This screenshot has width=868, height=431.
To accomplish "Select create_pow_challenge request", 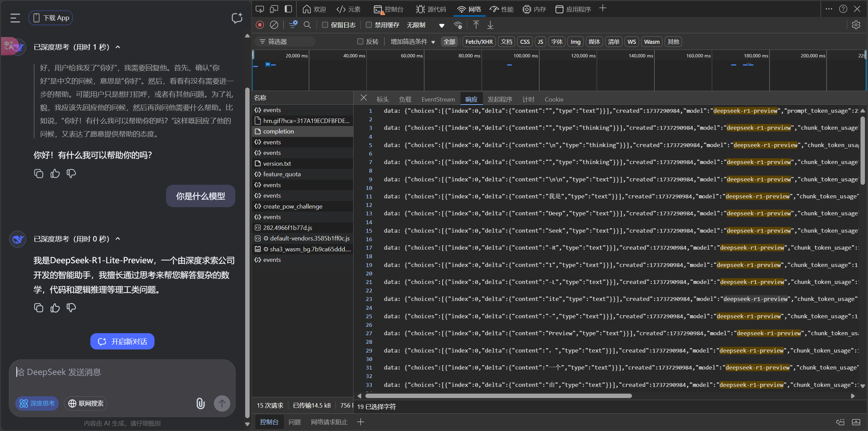I will click(x=303, y=206).
